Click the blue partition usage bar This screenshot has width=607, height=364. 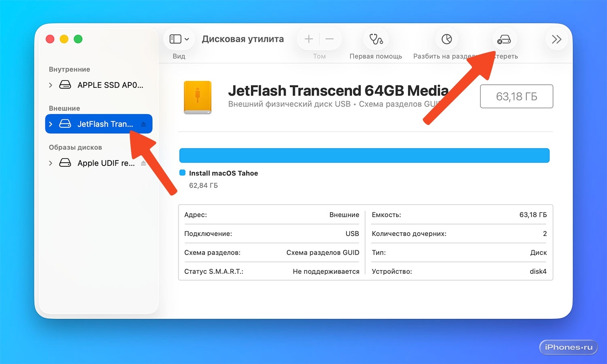pos(364,155)
